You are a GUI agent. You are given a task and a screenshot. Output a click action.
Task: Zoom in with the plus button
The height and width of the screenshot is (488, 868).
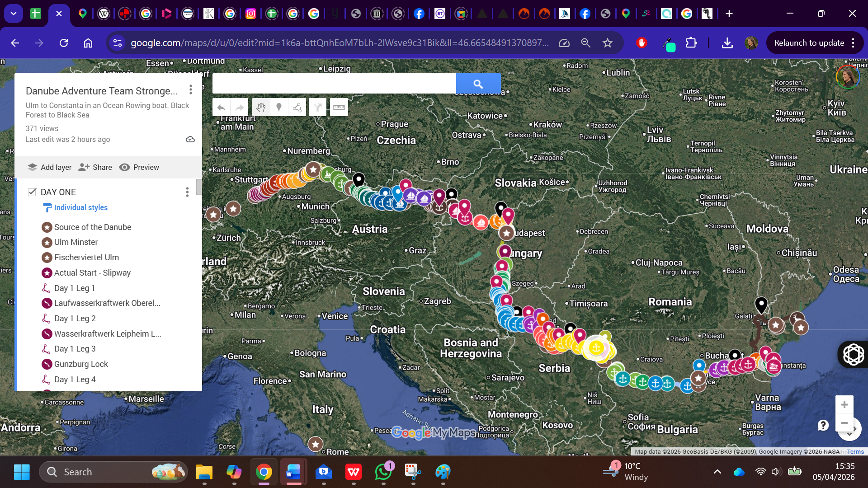pyautogui.click(x=844, y=404)
